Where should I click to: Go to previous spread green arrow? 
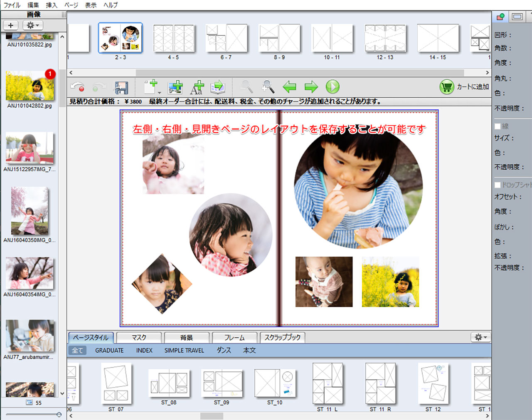click(x=289, y=87)
